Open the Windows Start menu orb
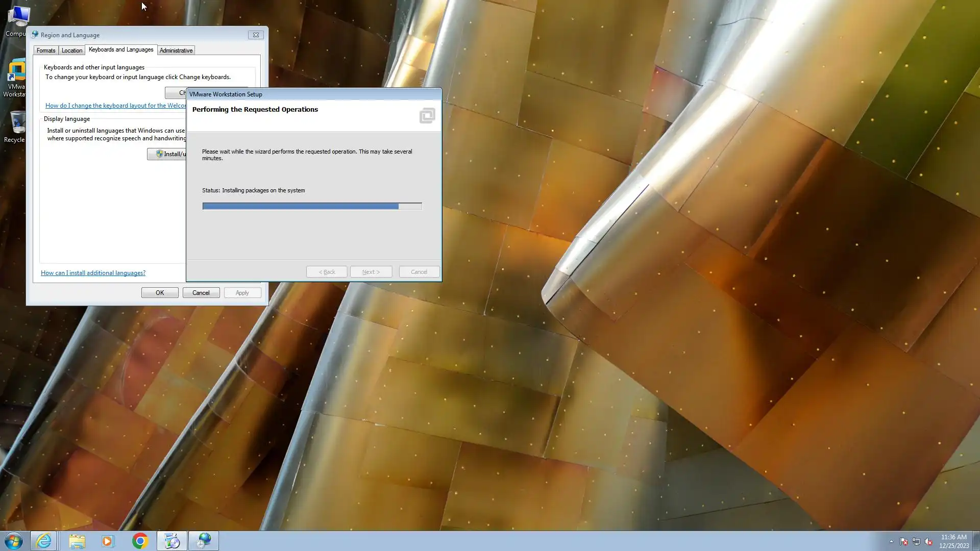 pyautogui.click(x=14, y=541)
